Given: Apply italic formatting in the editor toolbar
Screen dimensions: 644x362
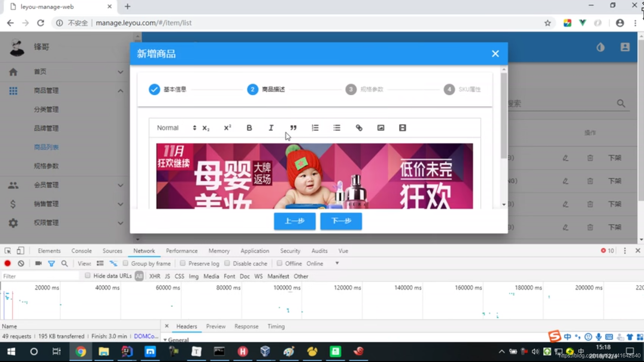Looking at the screenshot, I should click(x=271, y=128).
